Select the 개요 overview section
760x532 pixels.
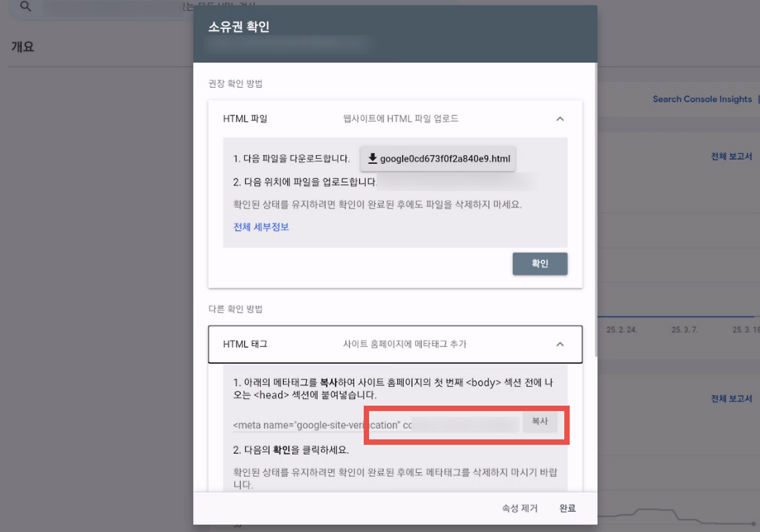22,46
